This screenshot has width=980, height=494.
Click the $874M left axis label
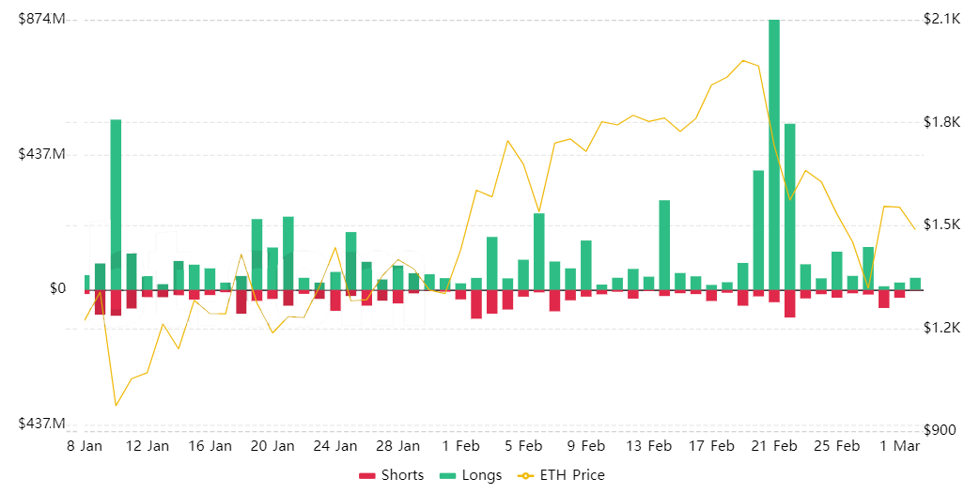point(41,20)
